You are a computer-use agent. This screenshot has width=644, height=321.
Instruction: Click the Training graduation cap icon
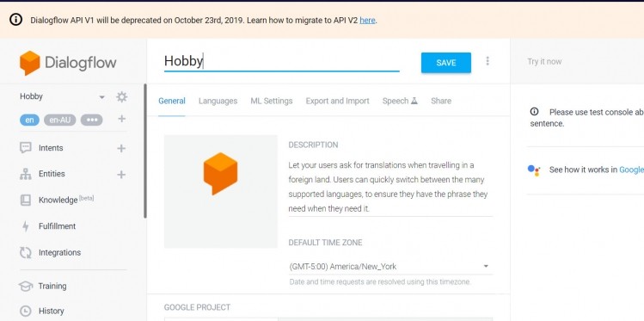[x=26, y=286]
